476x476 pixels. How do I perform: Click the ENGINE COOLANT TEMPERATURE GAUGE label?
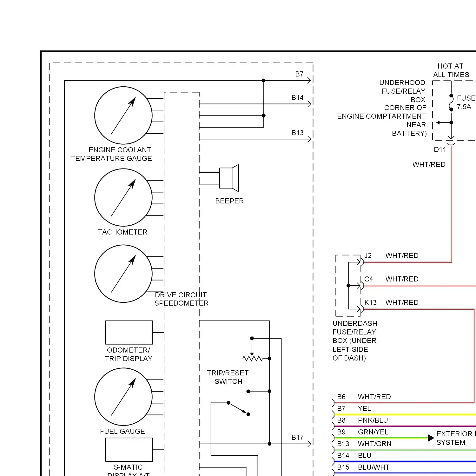coord(111,154)
